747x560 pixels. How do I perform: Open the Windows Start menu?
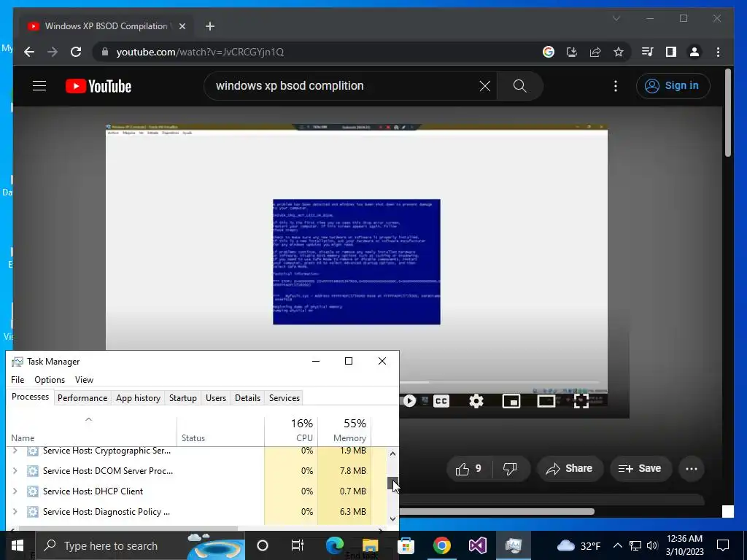(18, 545)
